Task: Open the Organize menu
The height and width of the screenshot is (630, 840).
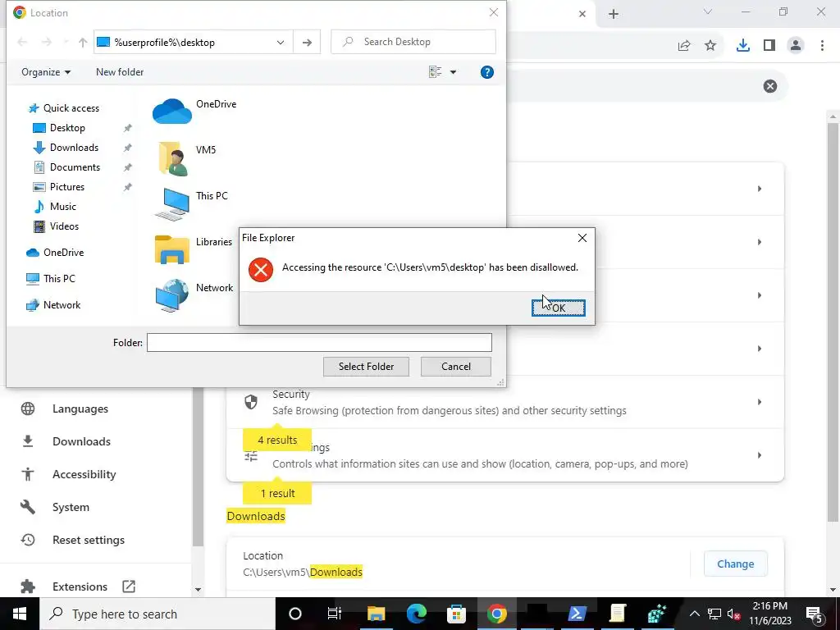Action: click(x=46, y=72)
